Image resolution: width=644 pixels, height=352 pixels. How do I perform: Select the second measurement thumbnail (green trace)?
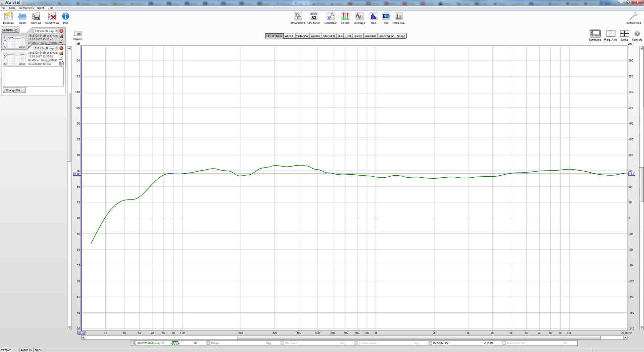point(14,59)
